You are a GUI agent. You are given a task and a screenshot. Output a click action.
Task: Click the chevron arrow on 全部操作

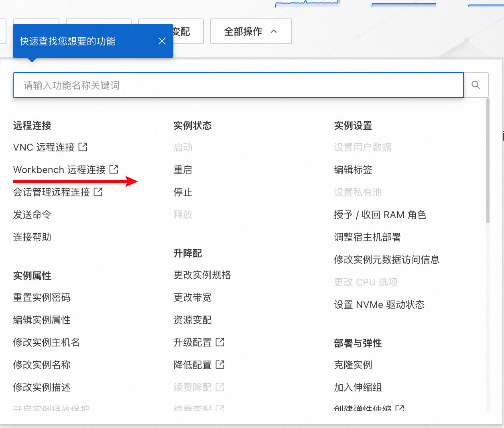(274, 31)
